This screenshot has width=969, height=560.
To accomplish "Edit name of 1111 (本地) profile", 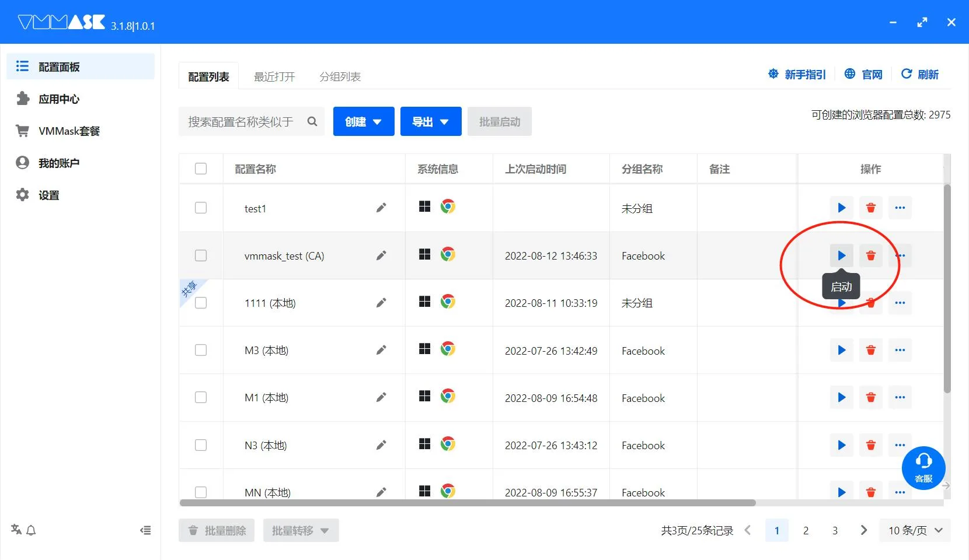I will (x=381, y=303).
